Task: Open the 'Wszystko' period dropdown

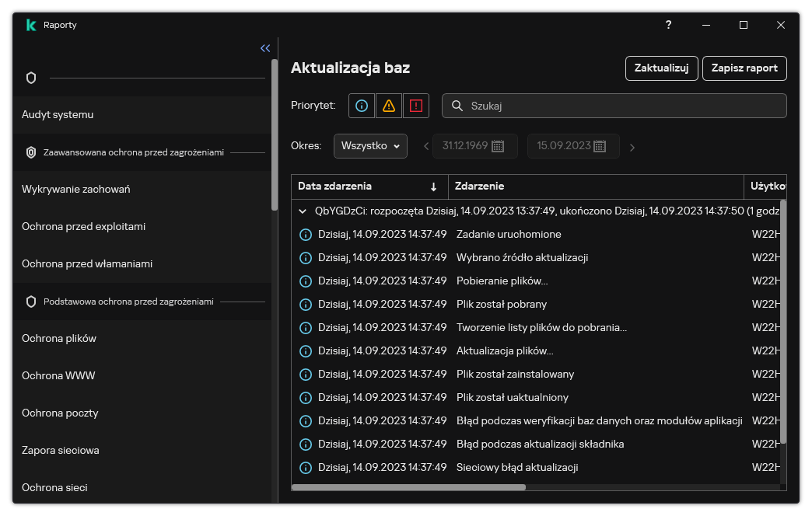Action: [x=370, y=146]
